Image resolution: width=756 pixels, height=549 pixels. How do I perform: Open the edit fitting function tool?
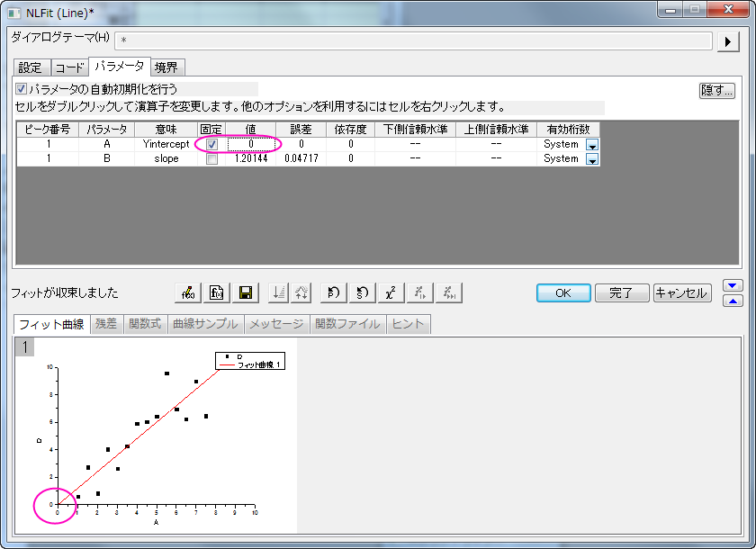[x=188, y=292]
